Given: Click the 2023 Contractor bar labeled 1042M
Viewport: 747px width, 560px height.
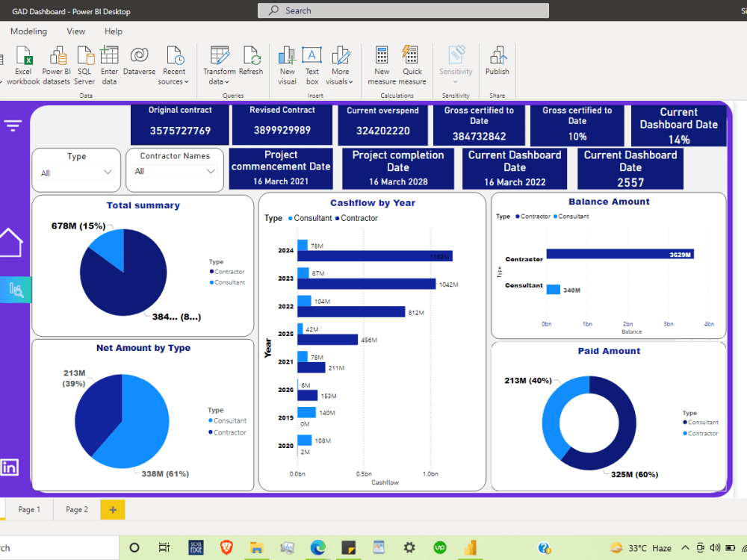Looking at the screenshot, I should pos(366,284).
